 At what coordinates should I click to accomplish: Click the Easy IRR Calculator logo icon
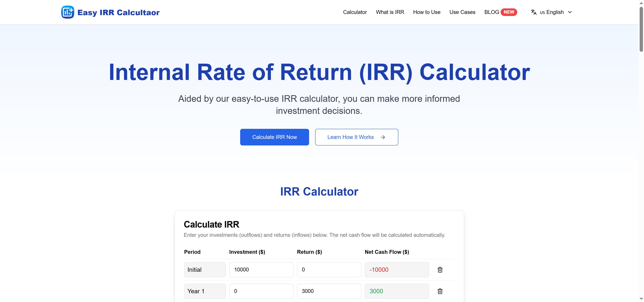click(x=67, y=12)
